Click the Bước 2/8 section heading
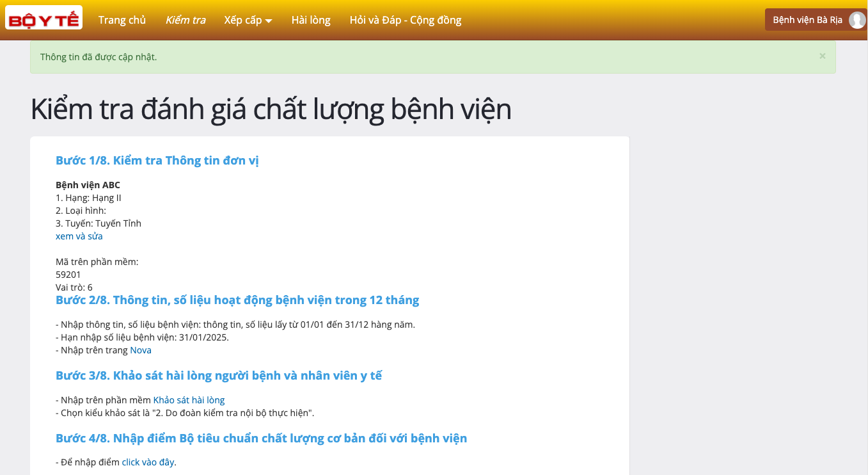This screenshot has height=475, width=868. click(x=237, y=300)
